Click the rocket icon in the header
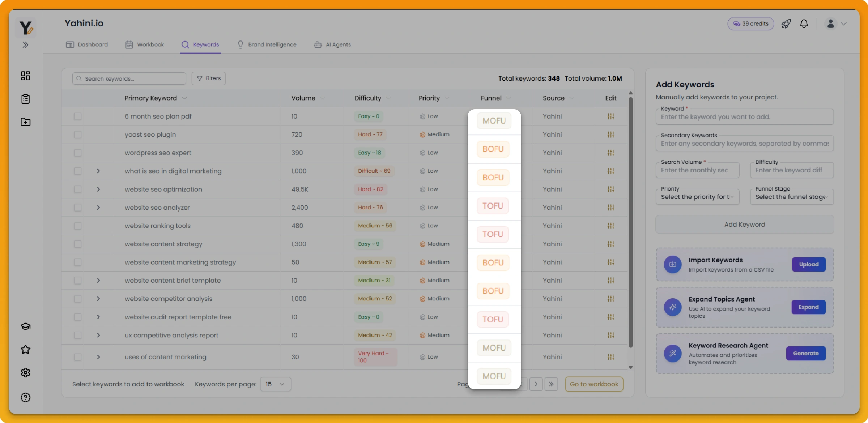Screen dimensions: 868x423 point(786,24)
